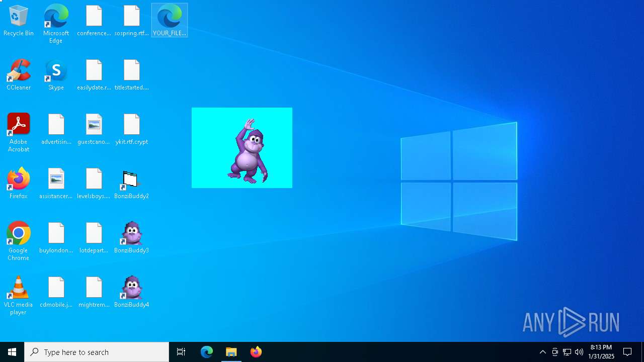Click the taskbar search box
This screenshot has width=644, height=362.
pos(97,352)
